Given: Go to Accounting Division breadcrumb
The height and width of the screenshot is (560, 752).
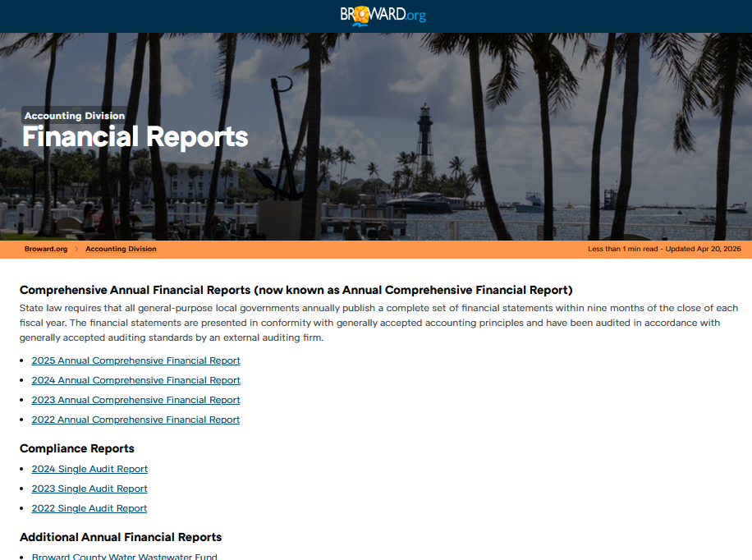Looking at the screenshot, I should point(121,249).
